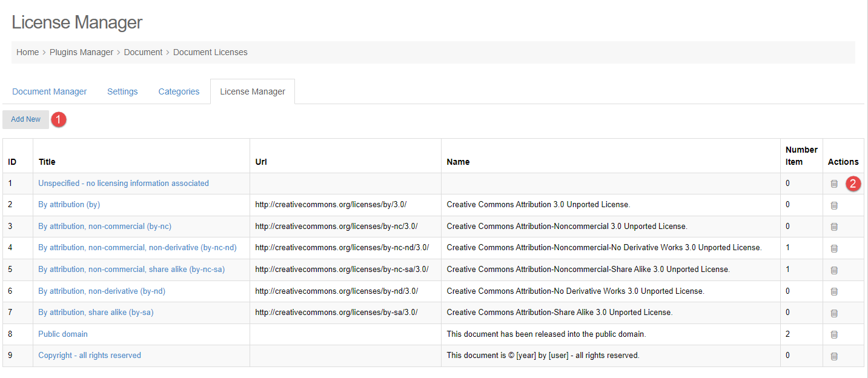Switch to the Document Manager tab

click(50, 91)
